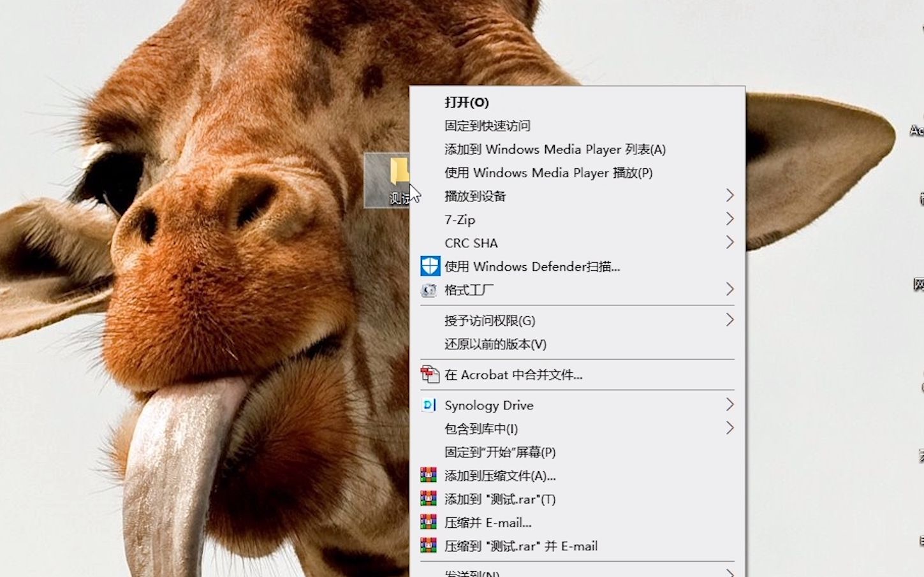The height and width of the screenshot is (577, 924).
Task: Click the Synology Drive icon
Action: (x=429, y=405)
